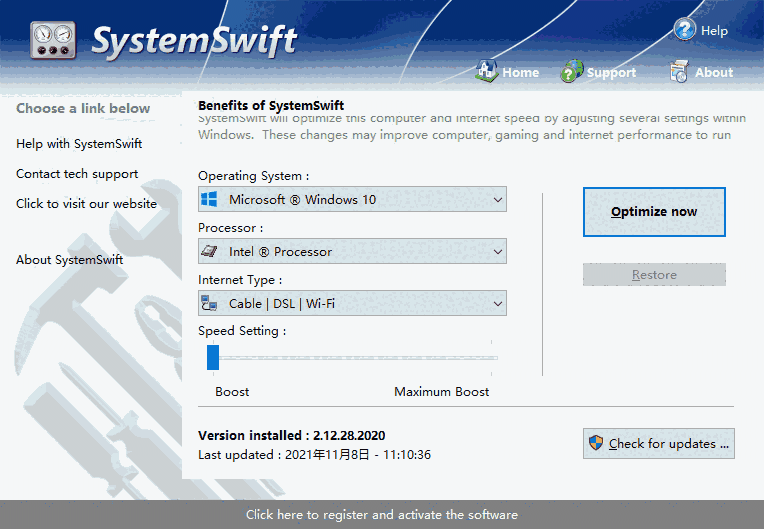The height and width of the screenshot is (529, 764).
Task: Click register and activate the software bar
Action: (x=382, y=514)
